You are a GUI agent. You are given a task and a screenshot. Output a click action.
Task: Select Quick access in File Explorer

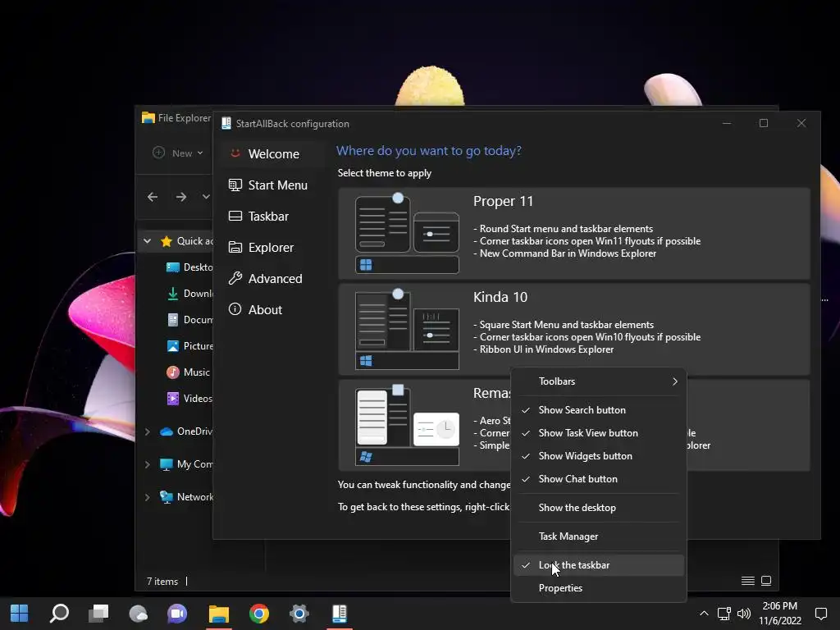click(x=185, y=241)
